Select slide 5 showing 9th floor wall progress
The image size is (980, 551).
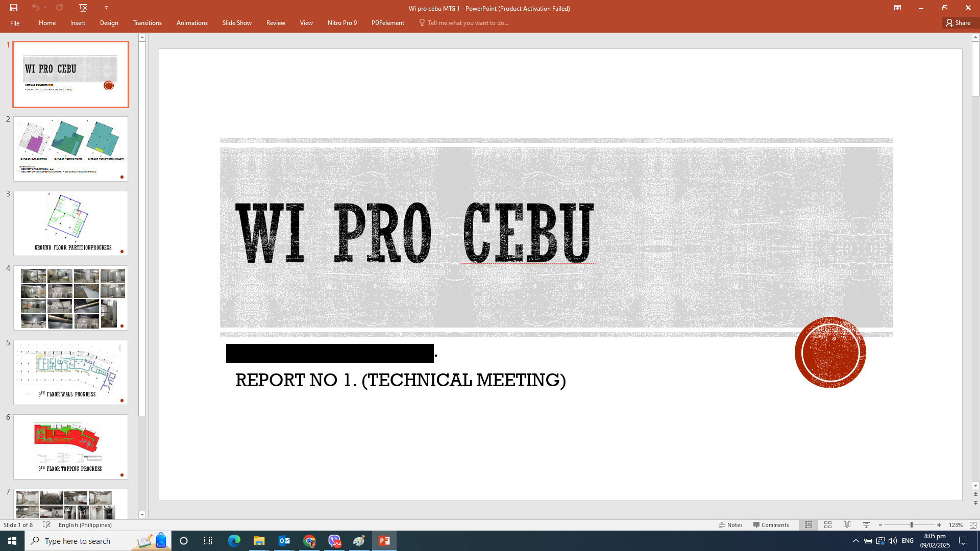pos(70,372)
